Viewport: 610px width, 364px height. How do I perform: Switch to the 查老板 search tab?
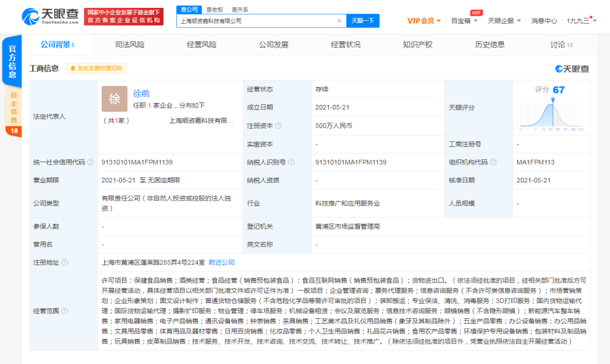point(214,10)
